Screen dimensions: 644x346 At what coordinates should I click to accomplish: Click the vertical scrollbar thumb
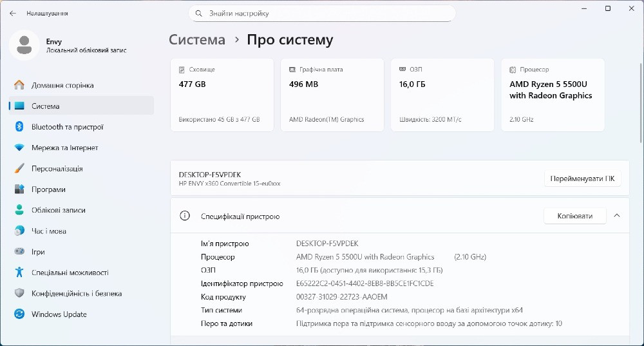tap(641, 102)
